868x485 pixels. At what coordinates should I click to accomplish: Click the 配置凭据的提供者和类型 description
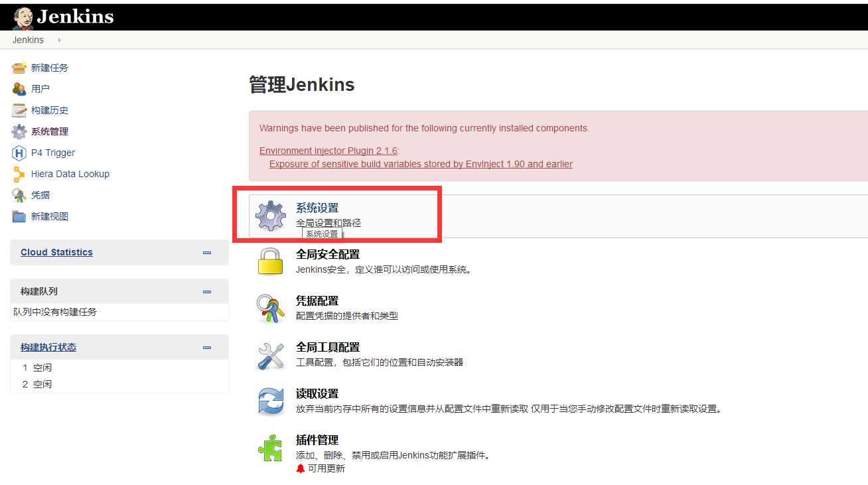point(347,316)
